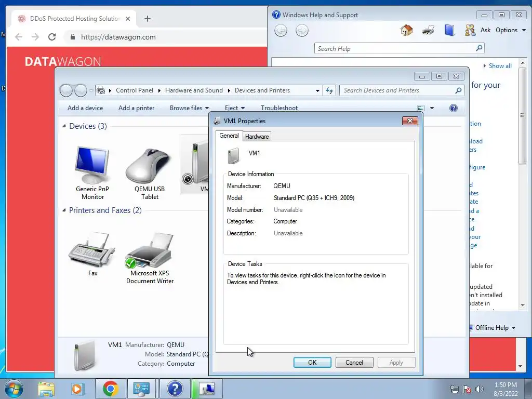Open Windows Explorer from taskbar
Image resolution: width=532 pixels, height=399 pixels.
tap(46, 389)
